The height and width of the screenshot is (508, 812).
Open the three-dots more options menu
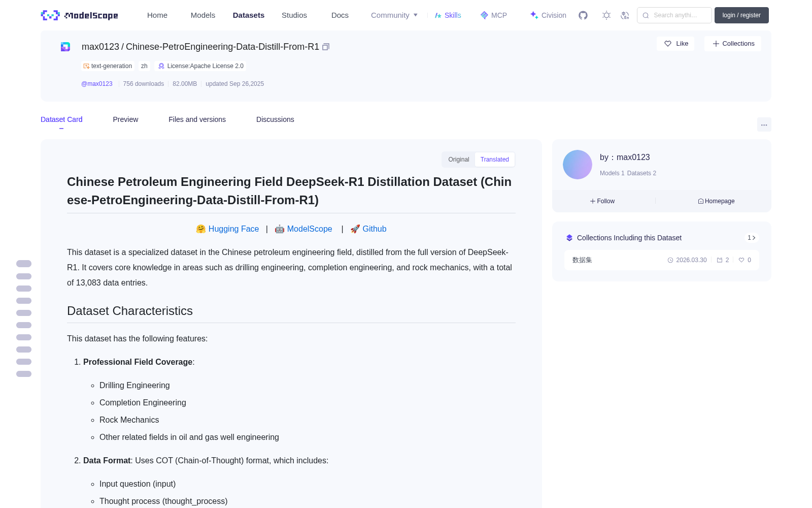[x=764, y=124]
